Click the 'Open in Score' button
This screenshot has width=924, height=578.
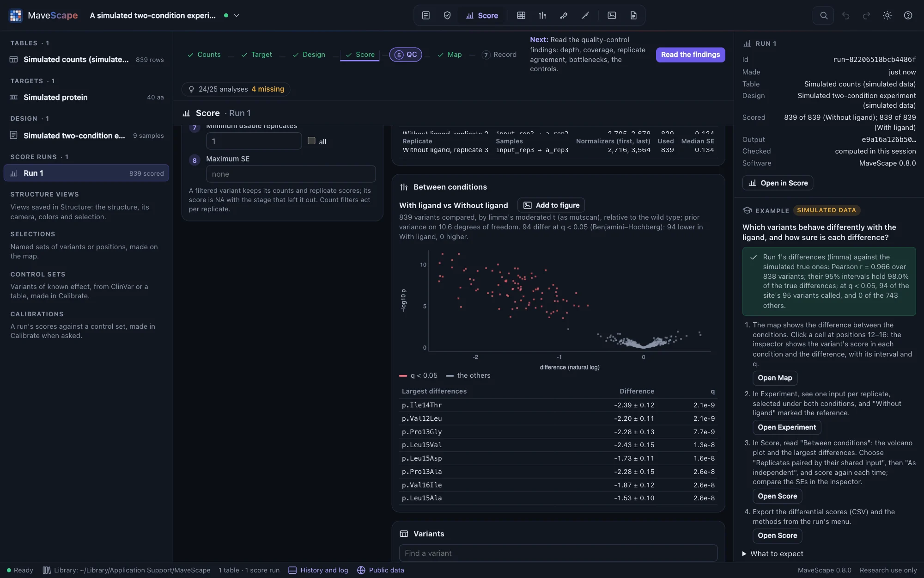pos(778,183)
